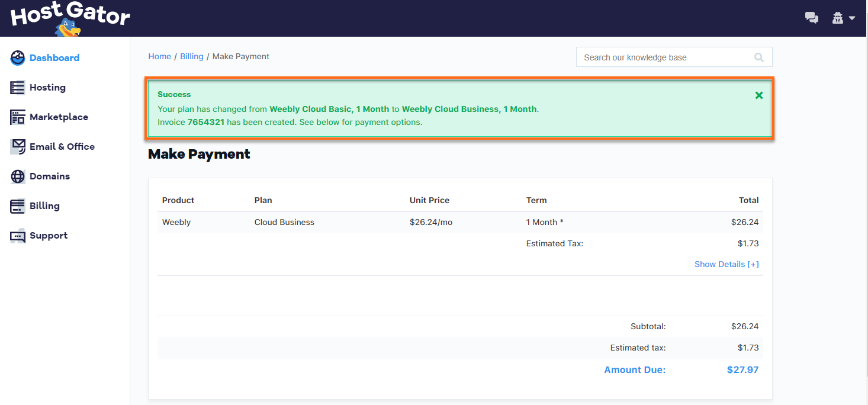Click the Cloud Business plan cell
This screenshot has width=868, height=405.
tap(284, 222)
